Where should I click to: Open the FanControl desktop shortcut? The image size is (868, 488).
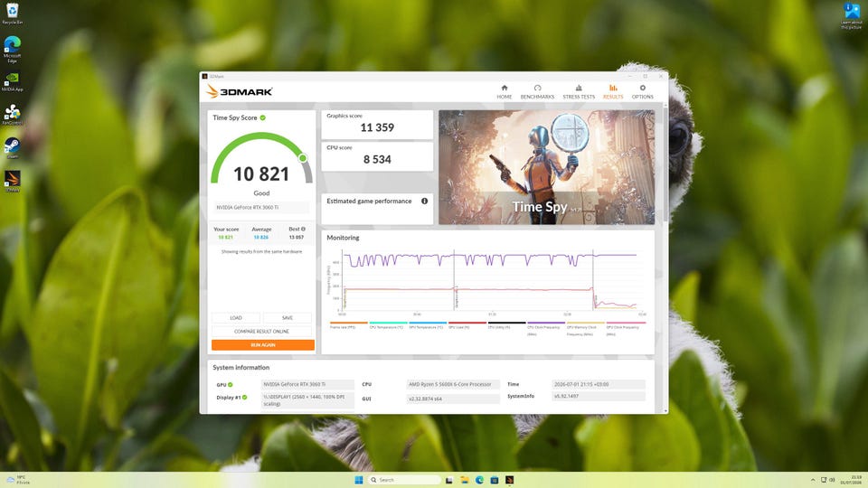(12, 115)
